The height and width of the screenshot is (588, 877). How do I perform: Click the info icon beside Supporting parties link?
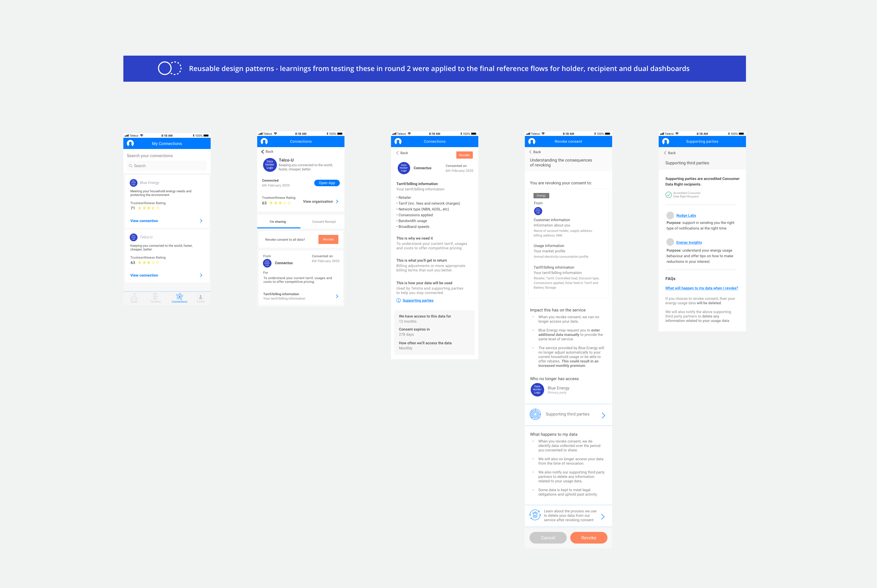[398, 300]
